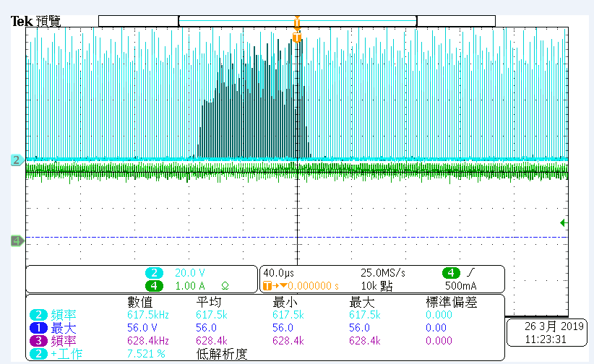The image size is (594, 364).
Task: Click the 7.521 % duty cycle value
Action: pyautogui.click(x=146, y=354)
